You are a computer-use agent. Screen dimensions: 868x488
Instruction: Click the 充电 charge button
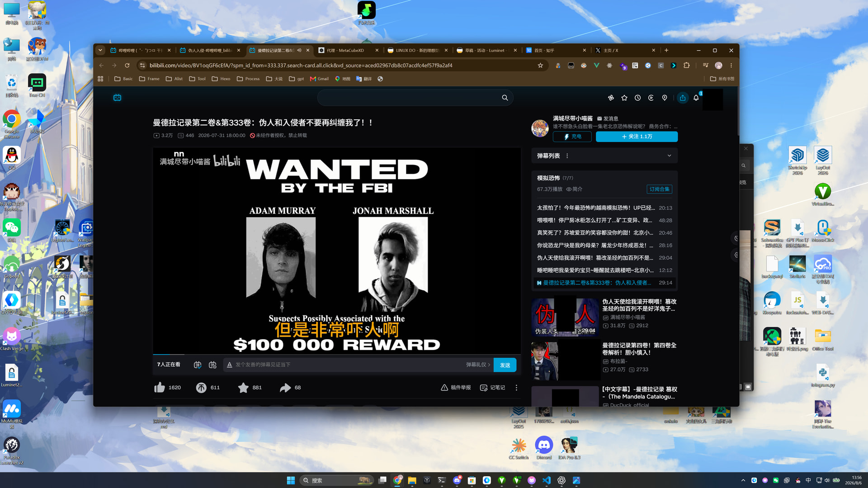point(572,137)
